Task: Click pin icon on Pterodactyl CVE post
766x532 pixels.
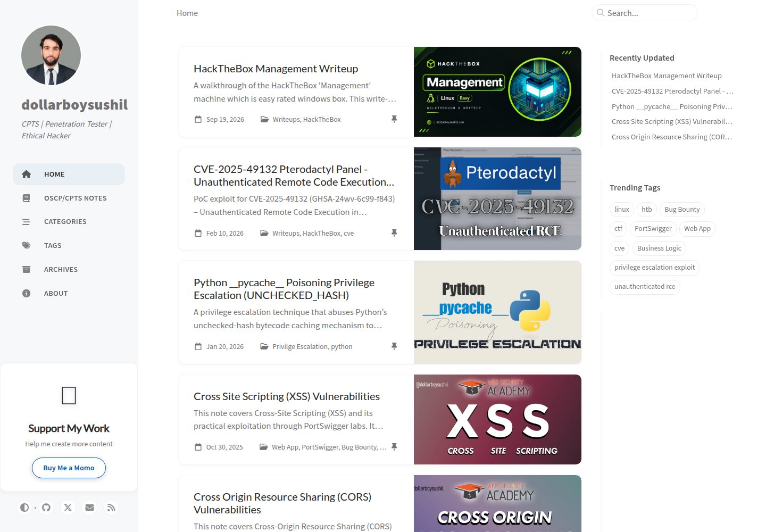Action: 394,233
